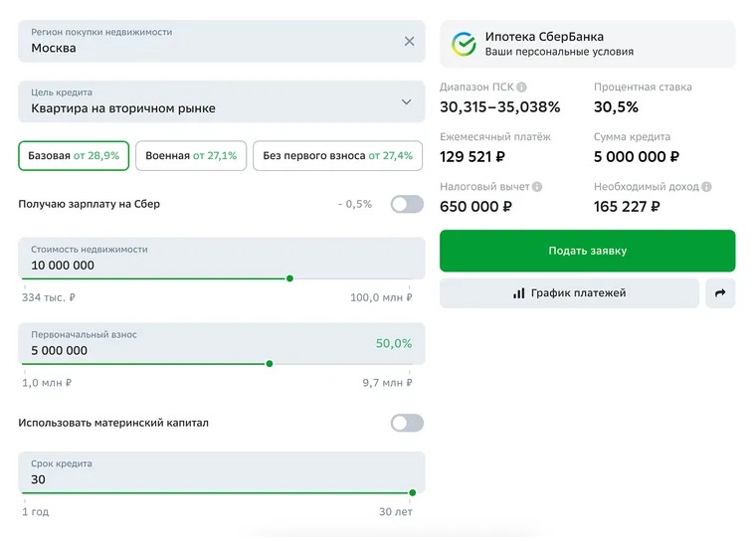
Task: Click the SberBank logo icon
Action: click(x=464, y=44)
